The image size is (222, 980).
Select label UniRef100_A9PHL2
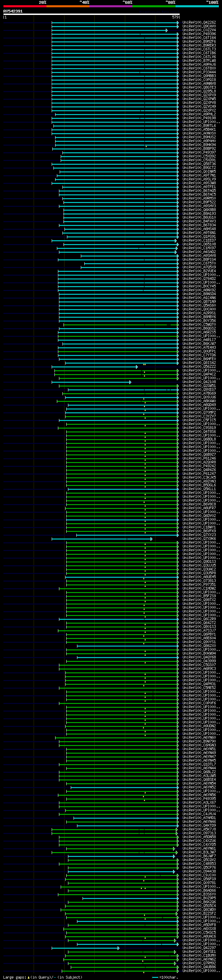coord(199,114)
